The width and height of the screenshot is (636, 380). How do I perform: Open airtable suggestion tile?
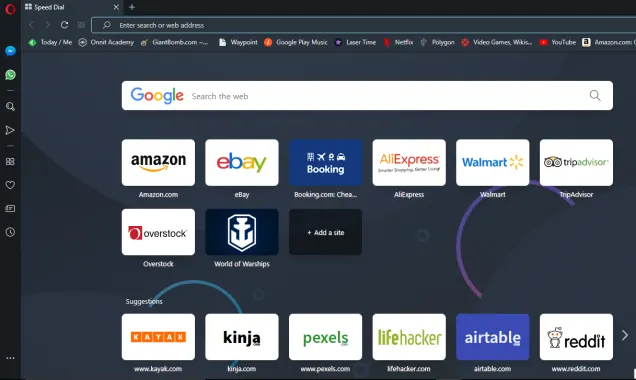click(492, 337)
